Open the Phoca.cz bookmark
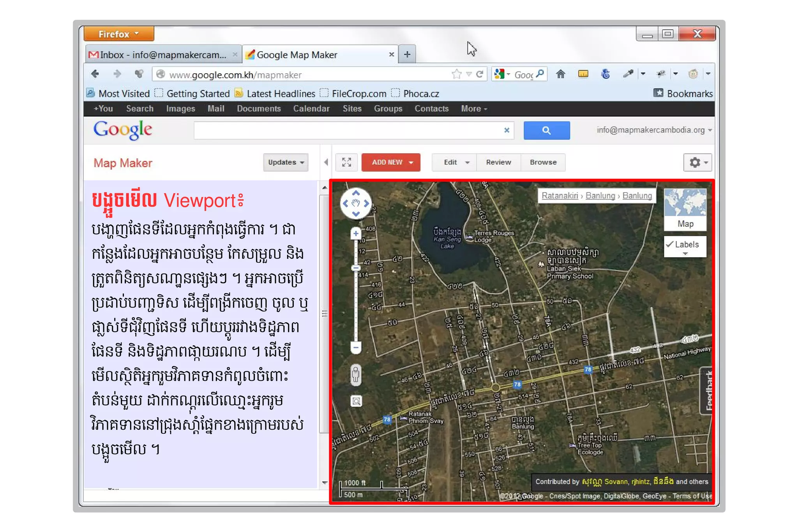This screenshot has height=532, width=798. tap(415, 94)
